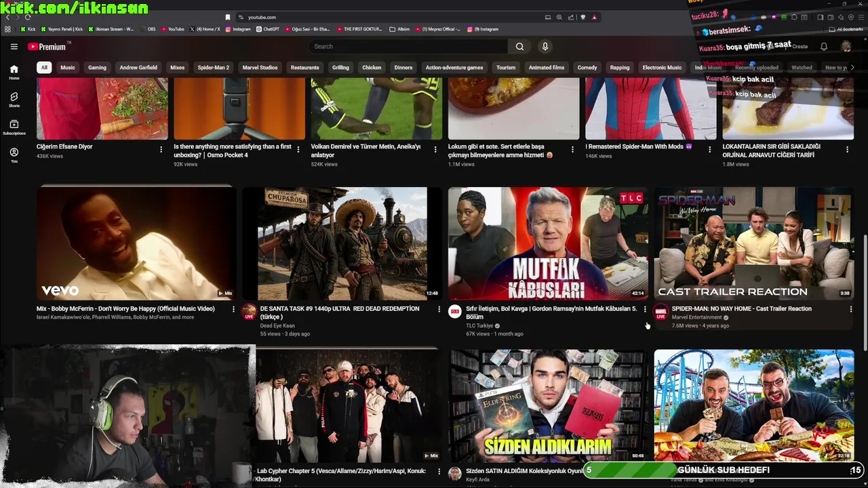
Task: Open options for DE SANTA TASK #9 video
Action: [x=438, y=309]
